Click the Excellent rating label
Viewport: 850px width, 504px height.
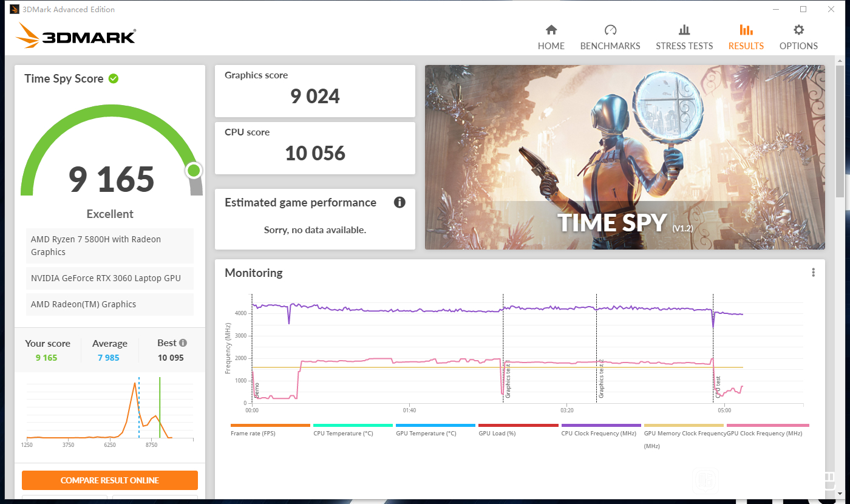[x=110, y=214]
